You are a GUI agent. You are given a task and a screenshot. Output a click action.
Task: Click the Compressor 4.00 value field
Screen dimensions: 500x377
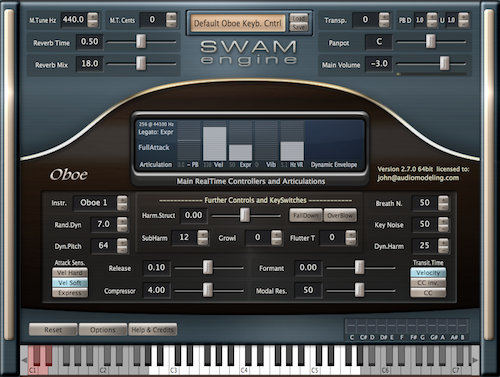tap(156, 290)
